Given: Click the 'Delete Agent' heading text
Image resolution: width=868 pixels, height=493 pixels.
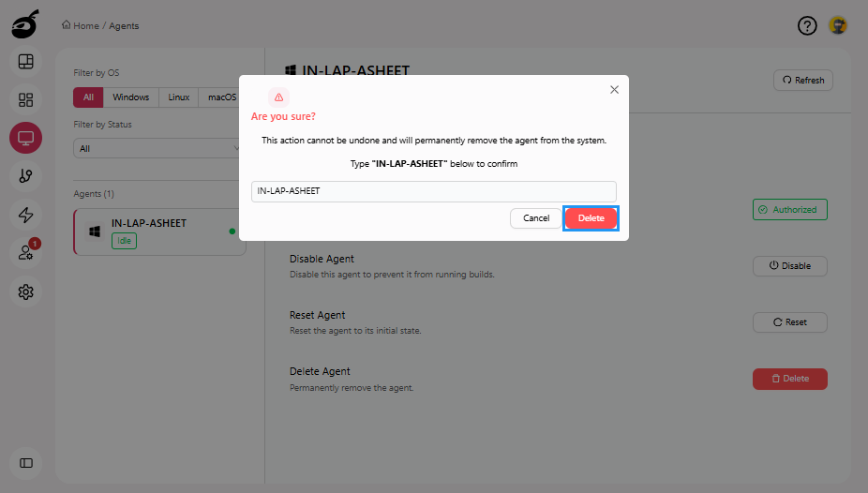Looking at the screenshot, I should pos(320,372).
